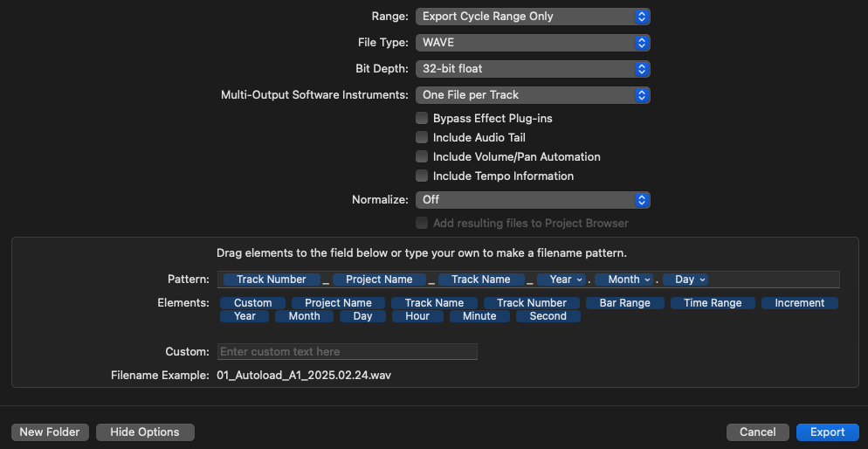Click the Export button
This screenshot has width=868, height=449.
tap(827, 432)
